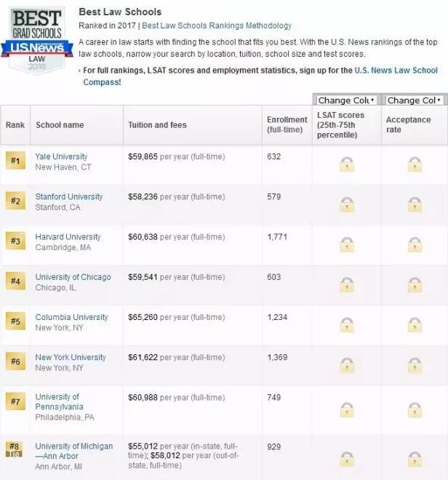This screenshot has width=448, height=480.
Task: Click the acceptance rate lock for Stanford University
Action: [x=415, y=204]
